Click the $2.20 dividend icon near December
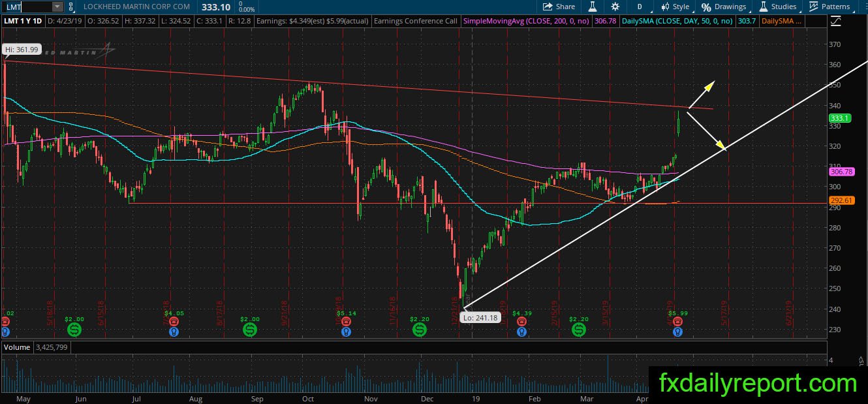 (x=419, y=330)
